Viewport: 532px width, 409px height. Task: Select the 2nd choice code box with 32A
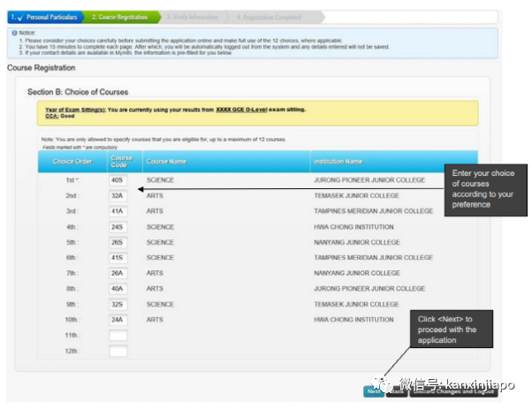(x=118, y=196)
